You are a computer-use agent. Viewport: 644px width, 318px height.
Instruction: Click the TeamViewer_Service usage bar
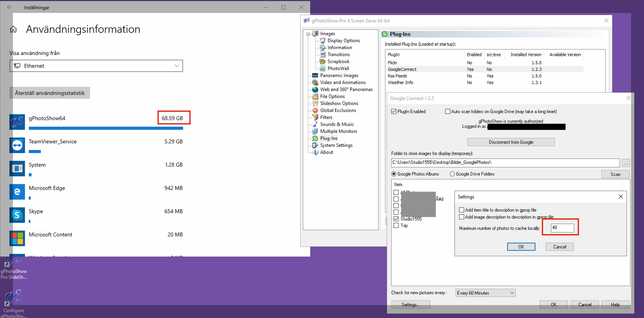(35, 152)
